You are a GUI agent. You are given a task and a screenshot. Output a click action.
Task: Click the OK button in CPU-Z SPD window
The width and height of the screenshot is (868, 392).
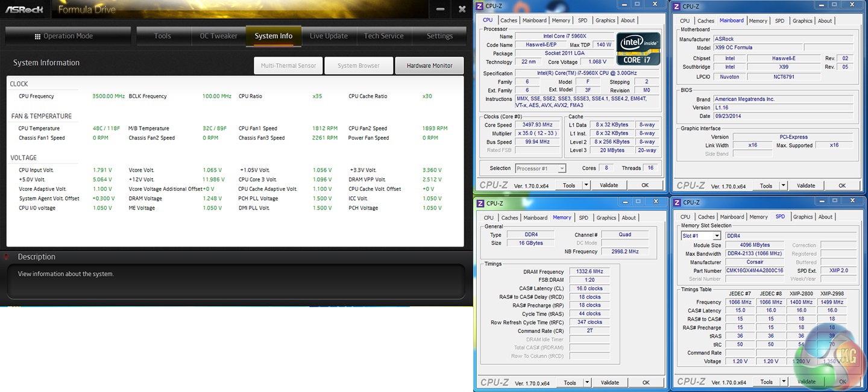pyautogui.click(x=843, y=382)
